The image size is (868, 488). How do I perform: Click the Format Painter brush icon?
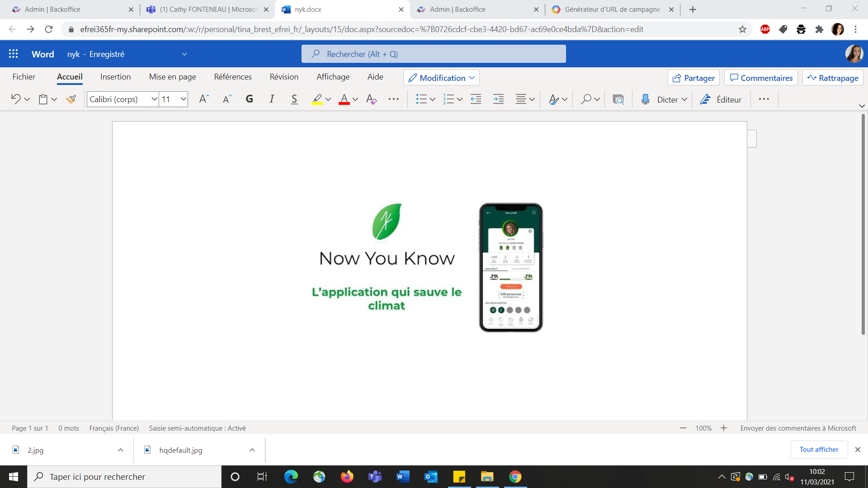point(71,99)
